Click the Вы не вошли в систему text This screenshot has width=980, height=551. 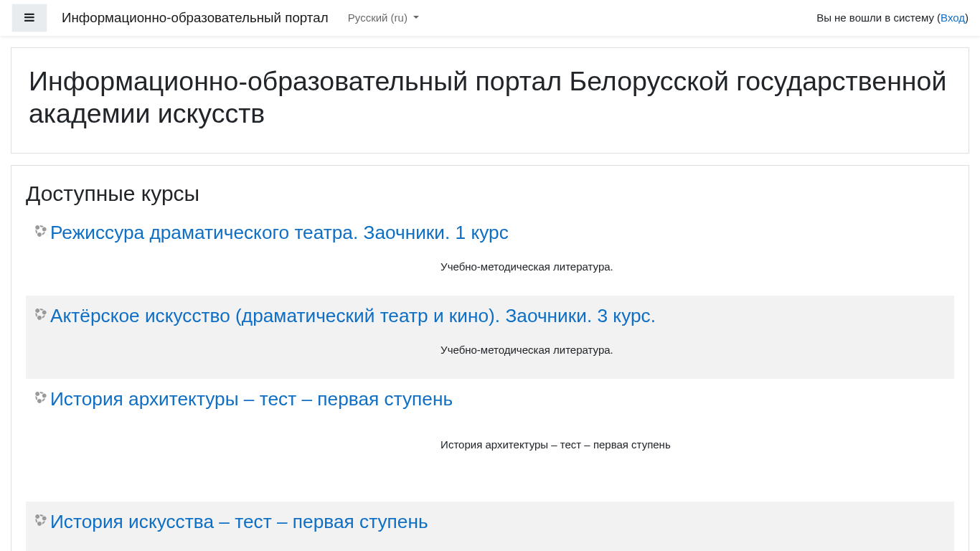(875, 18)
